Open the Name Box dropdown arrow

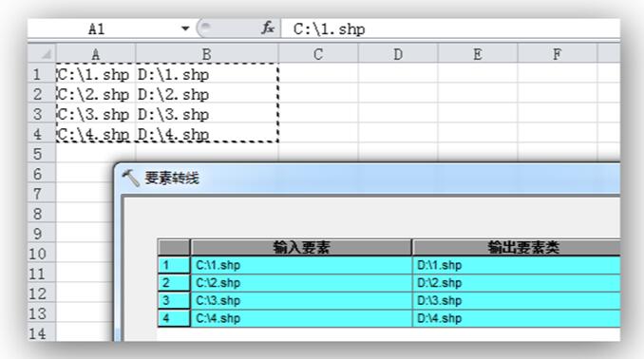point(185,28)
